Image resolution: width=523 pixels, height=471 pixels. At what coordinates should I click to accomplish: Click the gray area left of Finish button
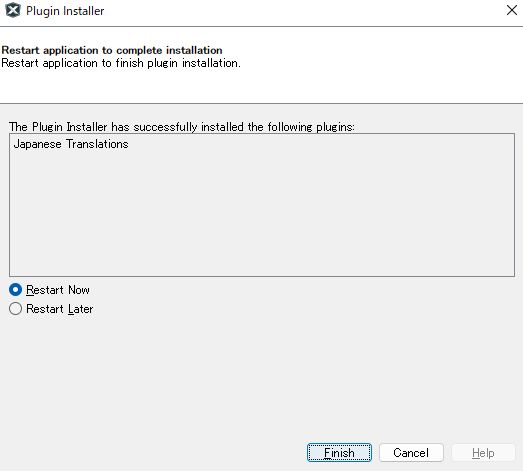(153, 453)
